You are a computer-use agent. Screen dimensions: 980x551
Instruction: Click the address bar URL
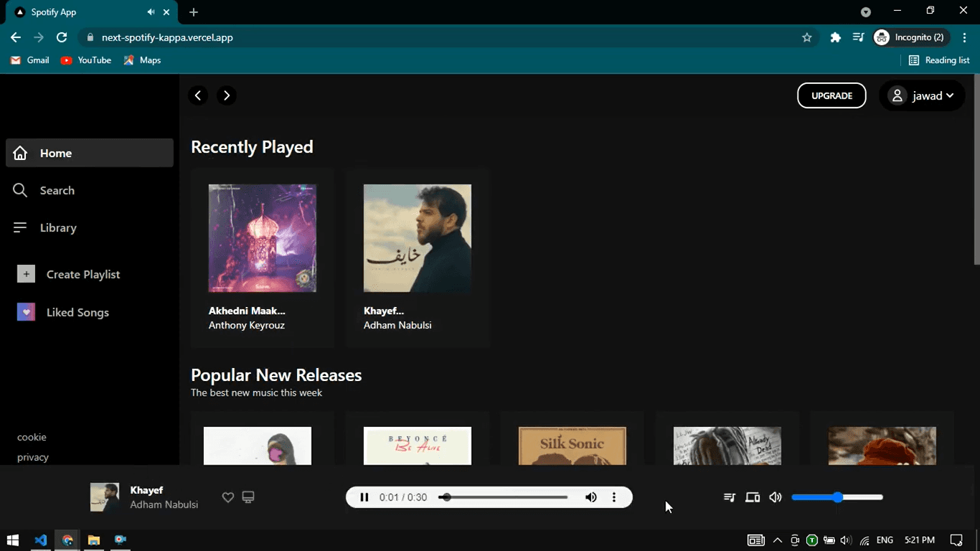(x=167, y=37)
